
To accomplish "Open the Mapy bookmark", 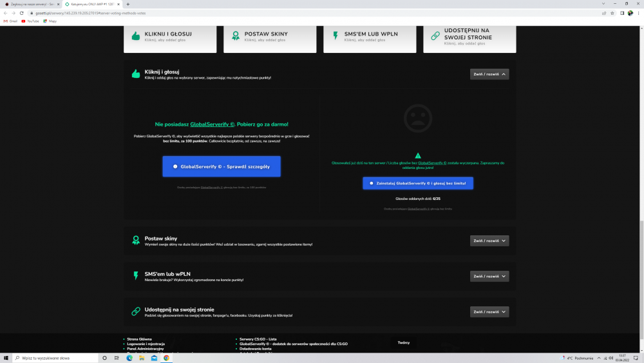I will point(50,21).
